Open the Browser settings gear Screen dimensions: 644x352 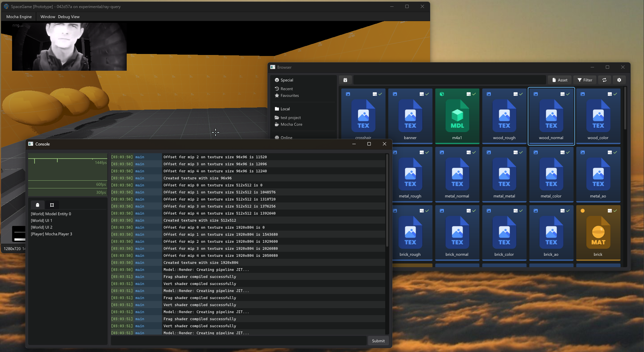click(x=619, y=80)
